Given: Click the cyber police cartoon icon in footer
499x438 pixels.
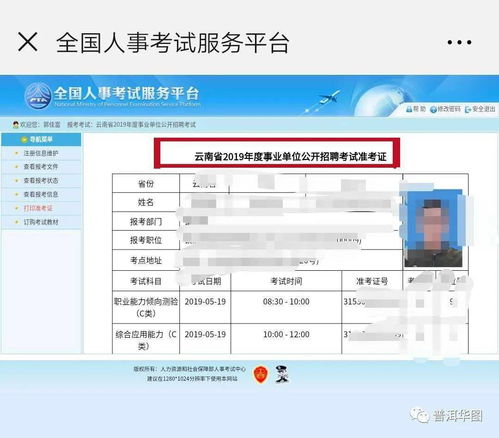Looking at the screenshot, I should (x=282, y=374).
